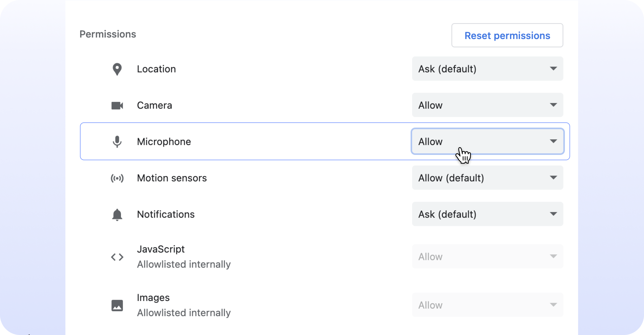This screenshot has width=644, height=335.
Task: Click the Notifications bell icon
Action: [117, 215]
